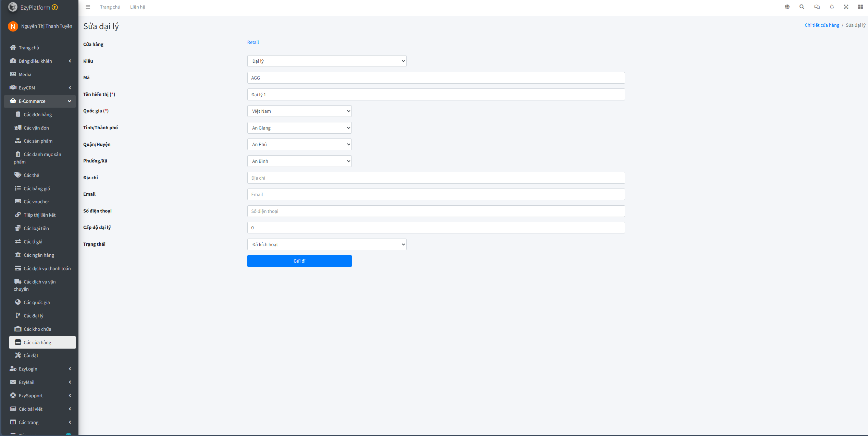Click the EzyPlatform upgrade arrow icon
The height and width of the screenshot is (436, 868).
tap(55, 7)
